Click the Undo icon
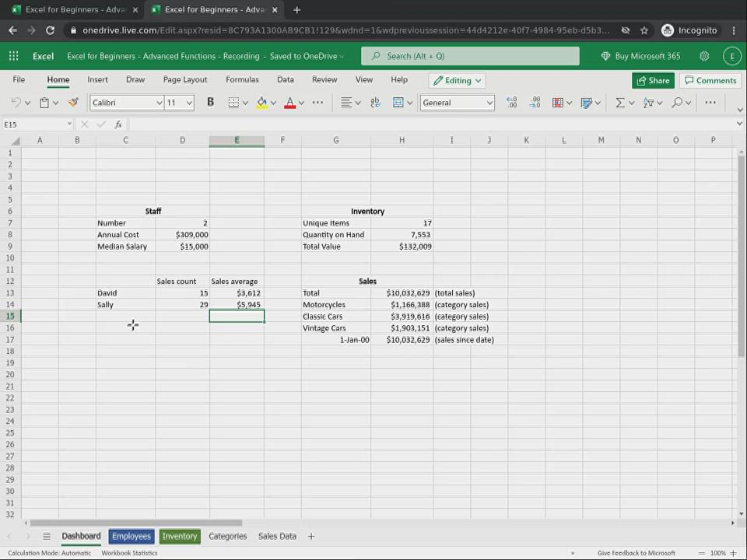The image size is (747, 560). [x=16, y=103]
